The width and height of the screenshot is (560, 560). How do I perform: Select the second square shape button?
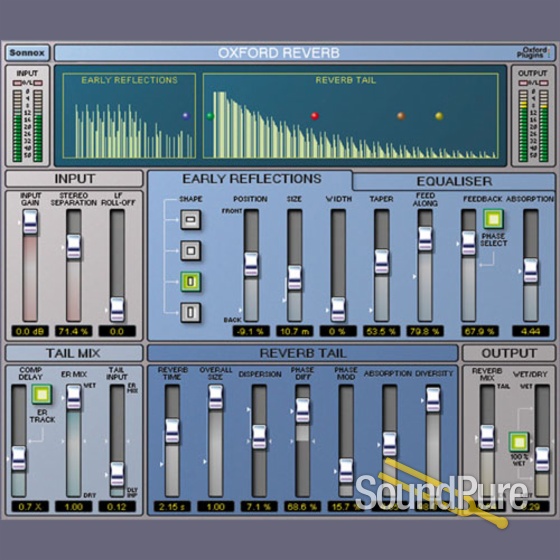(x=190, y=250)
